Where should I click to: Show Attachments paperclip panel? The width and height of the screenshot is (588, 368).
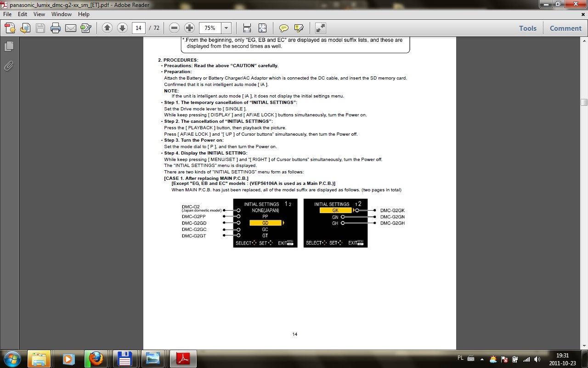[9, 66]
